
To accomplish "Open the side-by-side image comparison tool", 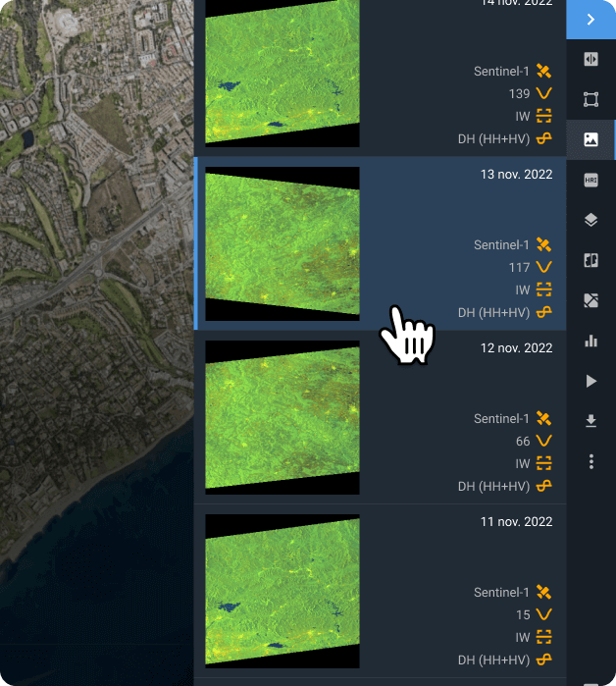I will pos(590,260).
